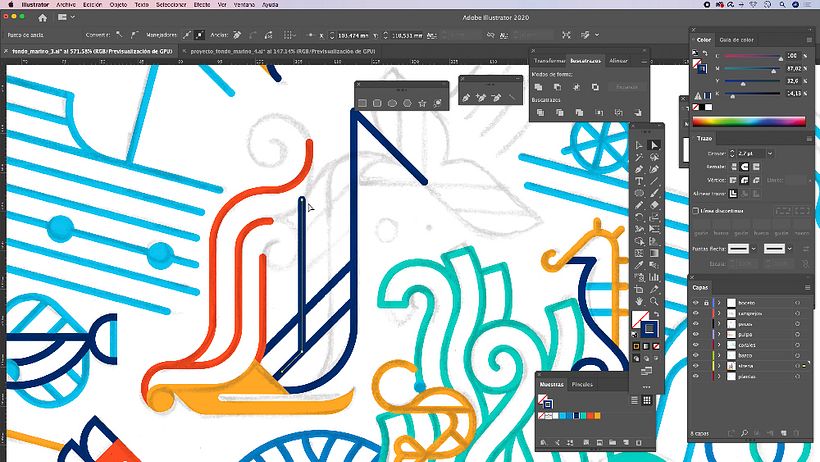Screen dimensions: 820x462
Task: Click the Divide pathfinder icon
Action: pos(540,112)
